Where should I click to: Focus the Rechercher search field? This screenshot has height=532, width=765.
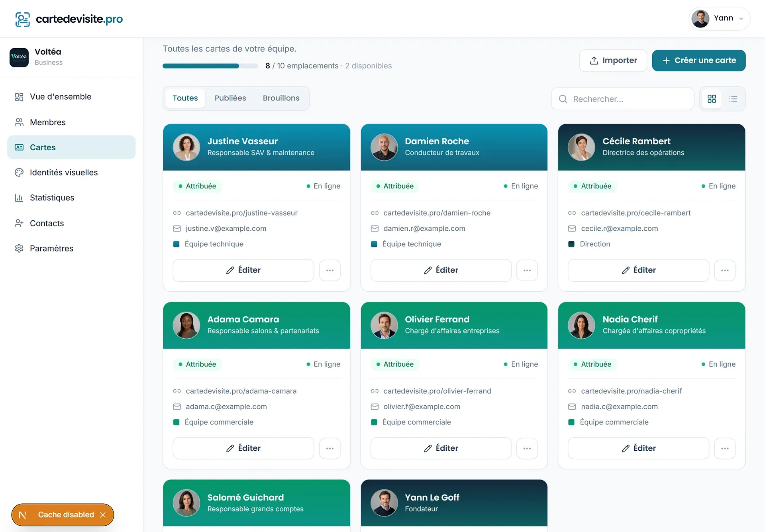(623, 99)
